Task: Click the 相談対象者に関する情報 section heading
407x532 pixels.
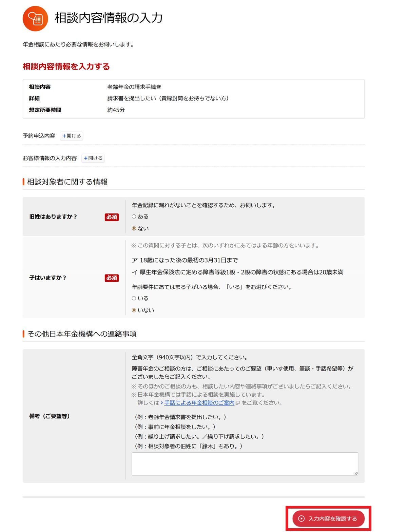Action: point(67,182)
